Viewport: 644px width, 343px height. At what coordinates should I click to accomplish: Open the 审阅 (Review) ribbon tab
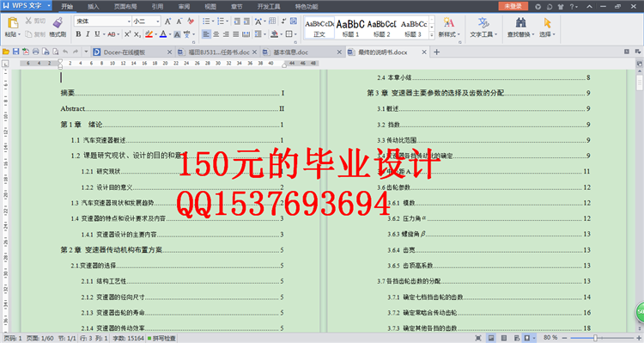pyautogui.click(x=184, y=6)
